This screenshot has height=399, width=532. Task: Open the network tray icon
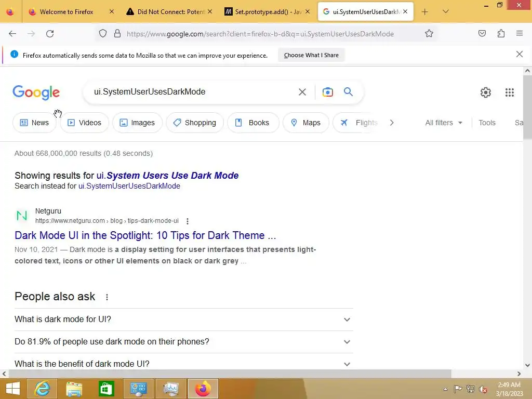pos(470,389)
